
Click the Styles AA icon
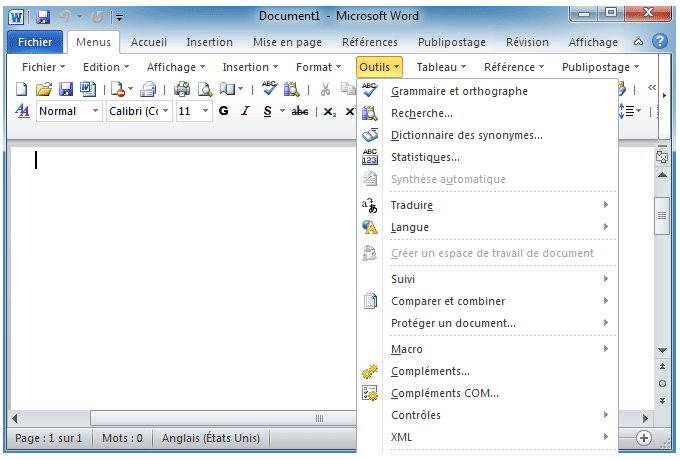point(22,111)
